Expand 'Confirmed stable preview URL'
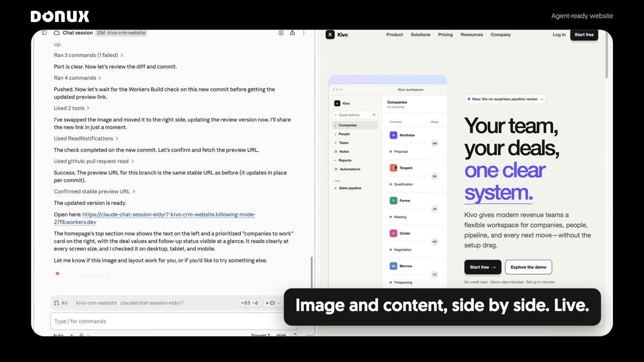644x362 pixels. pyautogui.click(x=94, y=192)
